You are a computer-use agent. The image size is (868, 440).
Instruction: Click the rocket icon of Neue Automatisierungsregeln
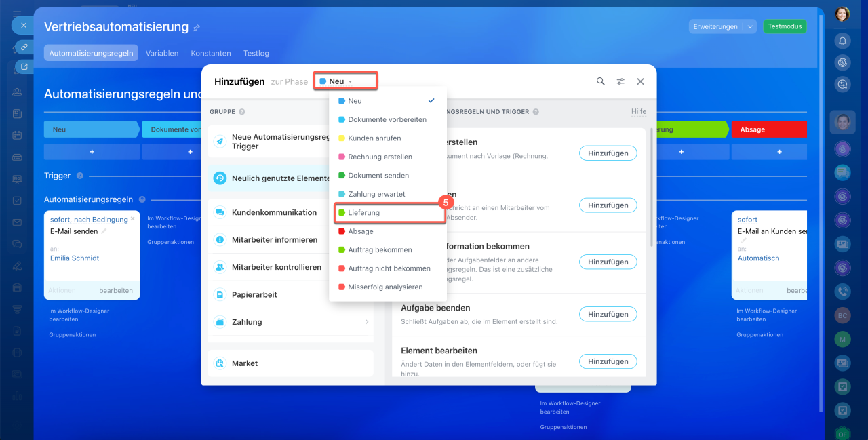click(220, 142)
